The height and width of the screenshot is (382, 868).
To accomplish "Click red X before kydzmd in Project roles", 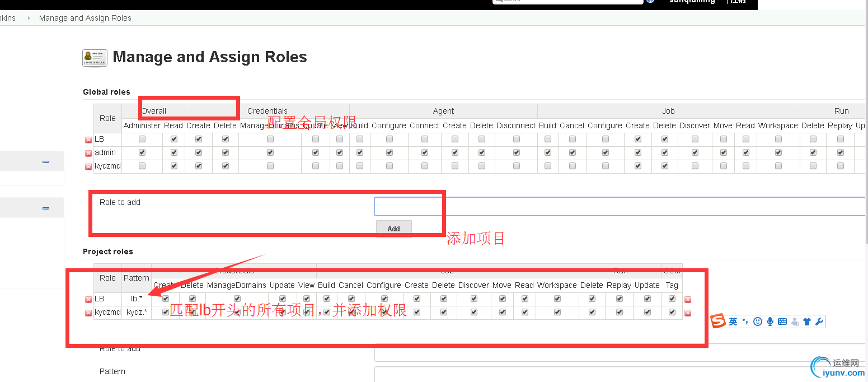I will [88, 313].
